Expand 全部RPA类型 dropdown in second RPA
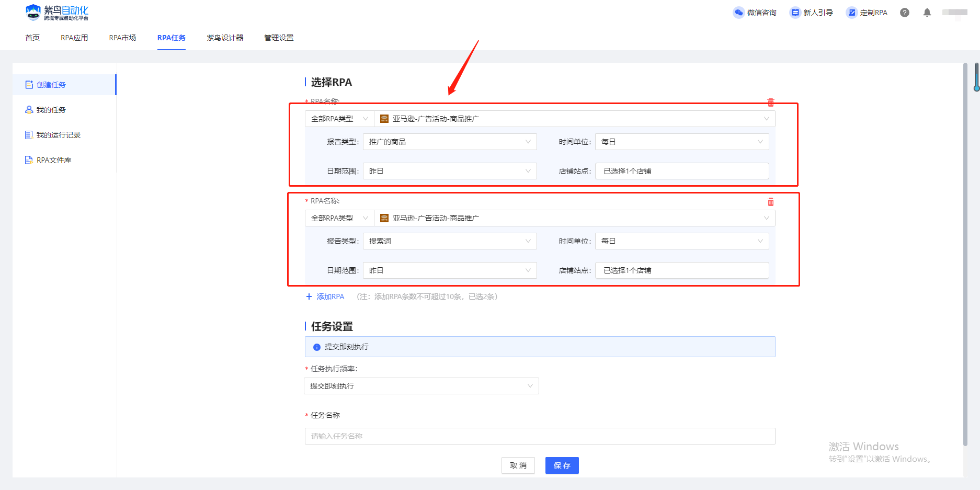Viewport: 980px width, 490px height. [339, 218]
